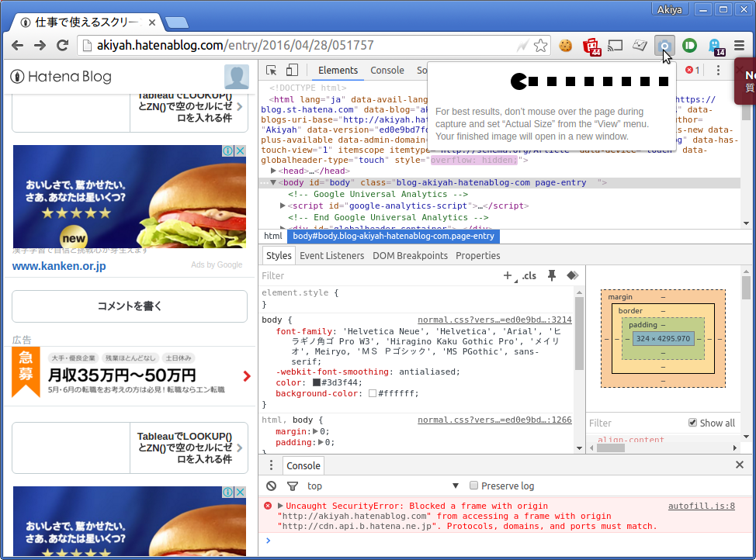Screen dimensions: 756x560
Task: Open the Properties tab
Action: tap(478, 255)
